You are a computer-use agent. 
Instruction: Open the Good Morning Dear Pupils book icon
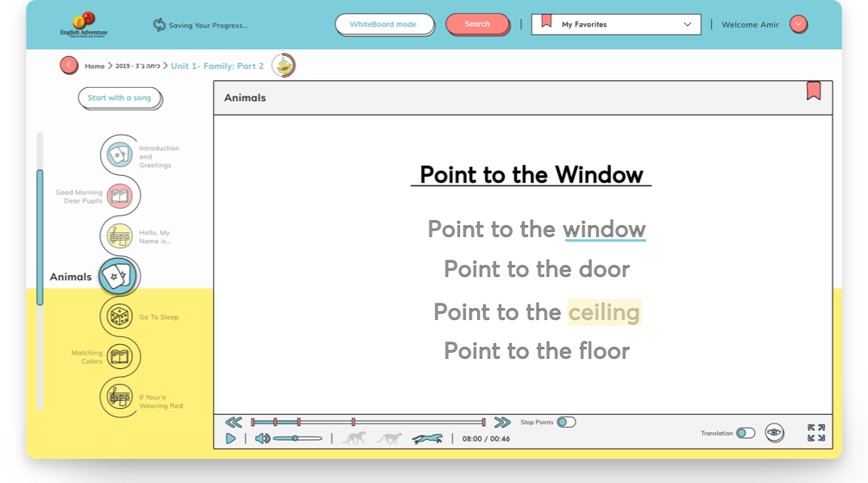pyautogui.click(x=120, y=196)
